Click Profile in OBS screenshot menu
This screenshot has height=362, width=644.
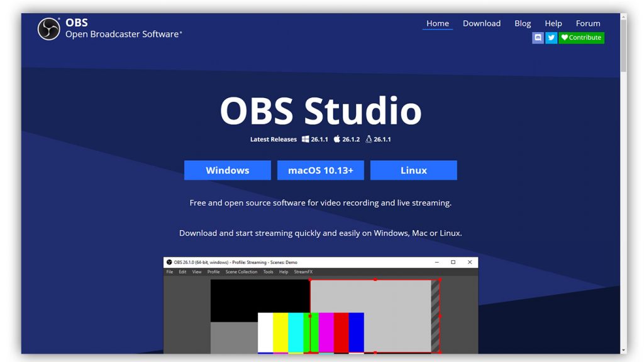coord(213,271)
